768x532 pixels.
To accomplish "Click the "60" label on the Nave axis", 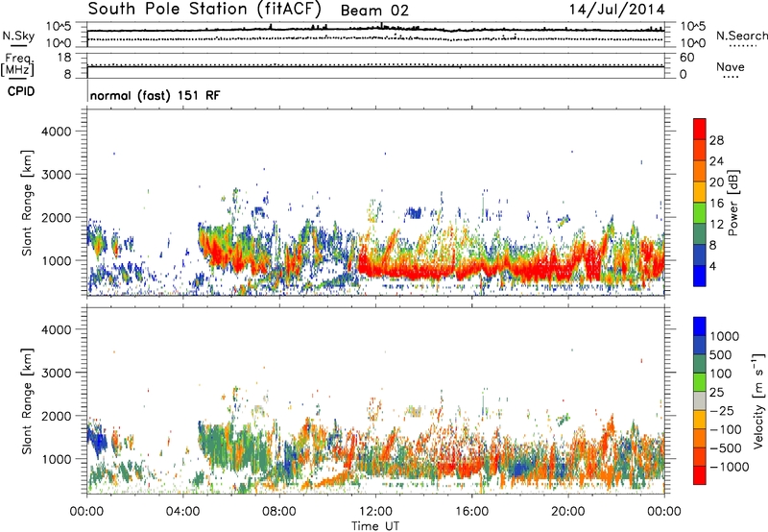I will pyautogui.click(x=686, y=58).
